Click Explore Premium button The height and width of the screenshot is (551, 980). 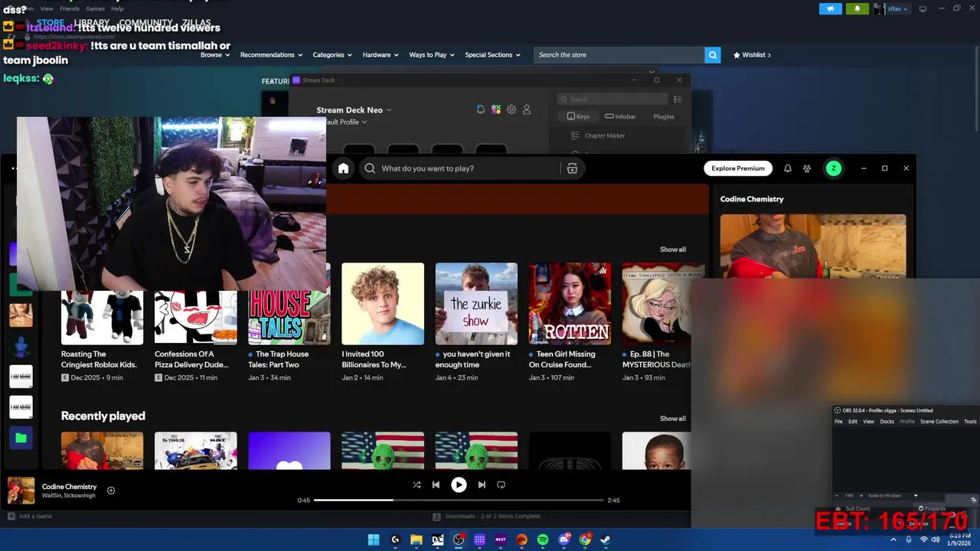pyautogui.click(x=738, y=168)
